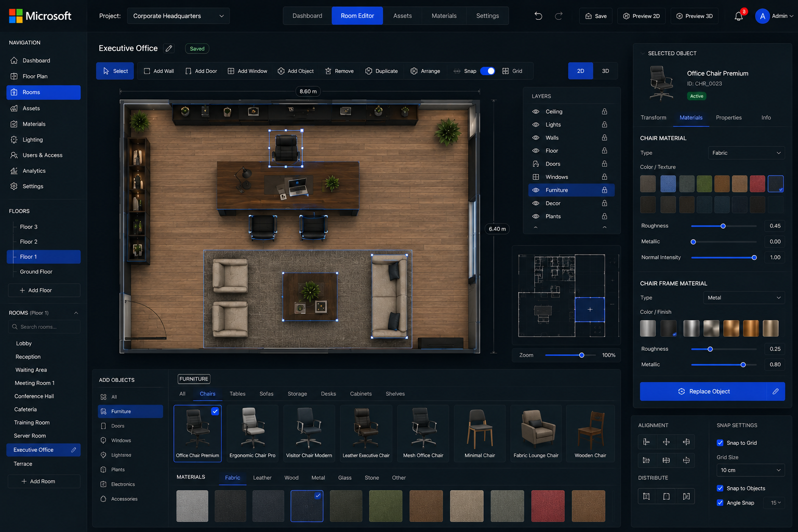Select the Ergonomic Chair Pro thumbnail
The width and height of the screenshot is (798, 532).
point(252,433)
